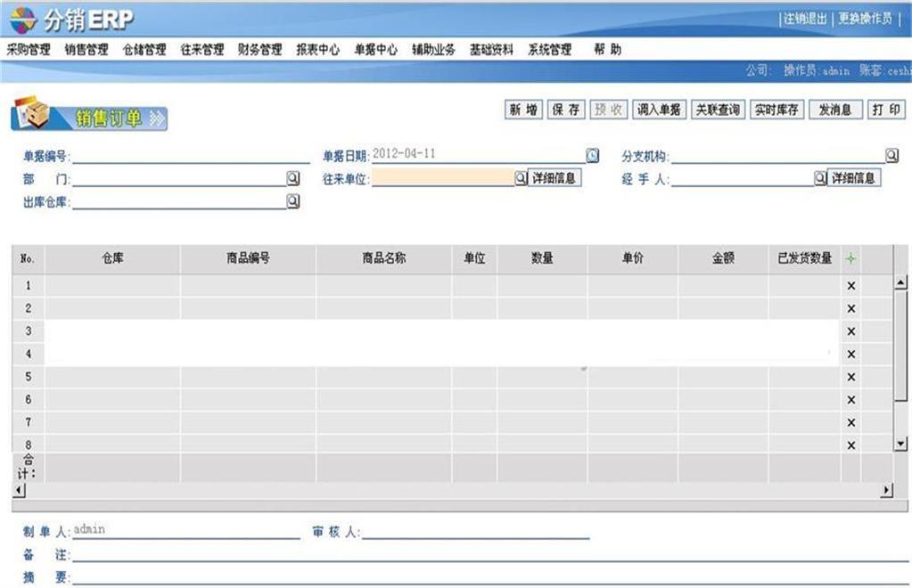This screenshot has width=912, height=588.
Task: Click the 保存 button
Action: (566, 110)
